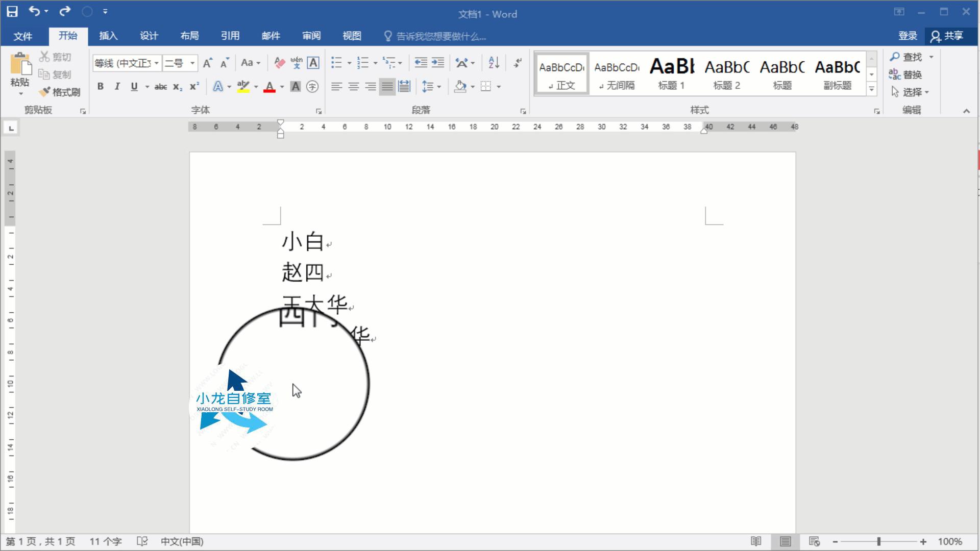The image size is (980, 551).
Task: Toggle italic formatting
Action: coord(117,87)
